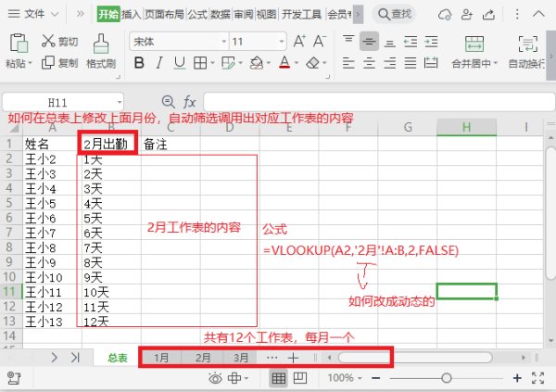Click the Paste clipboard icon

point(19,43)
